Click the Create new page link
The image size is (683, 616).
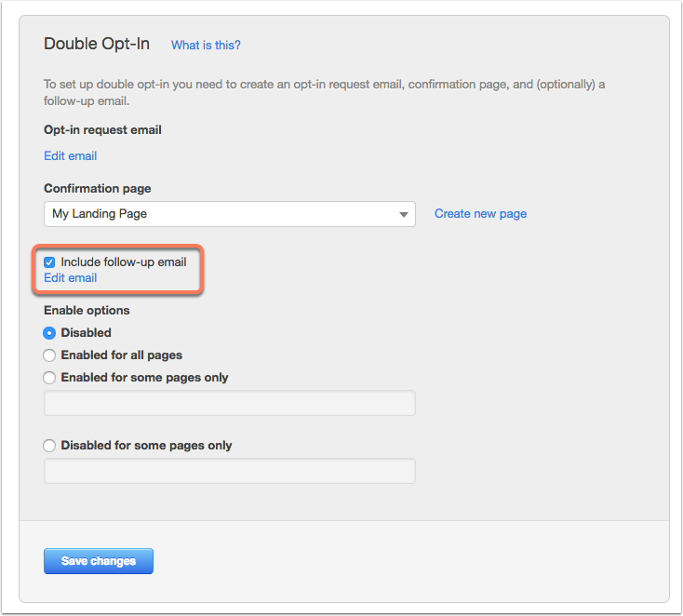click(x=480, y=213)
